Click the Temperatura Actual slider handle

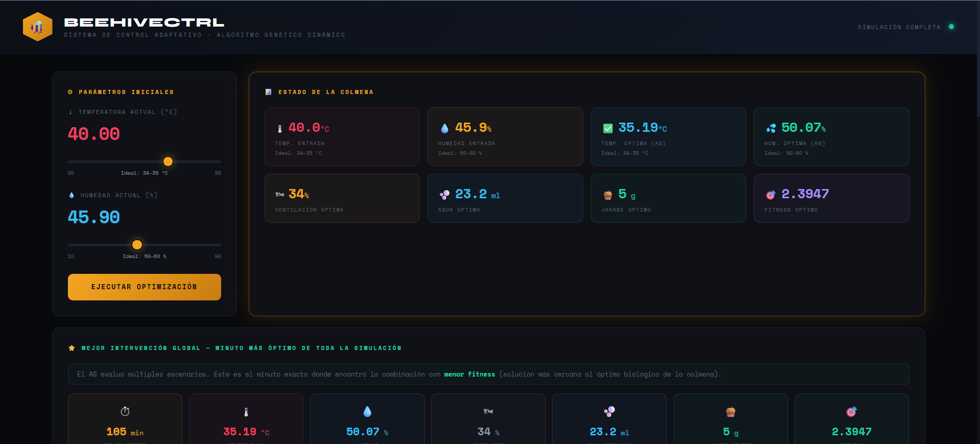click(x=168, y=161)
